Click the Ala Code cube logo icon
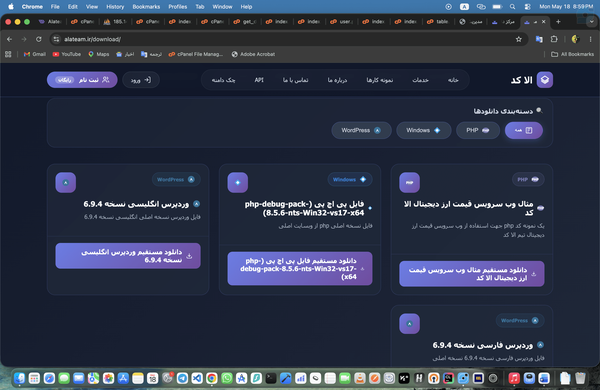Viewport: 600px width, 390px height. tap(545, 80)
